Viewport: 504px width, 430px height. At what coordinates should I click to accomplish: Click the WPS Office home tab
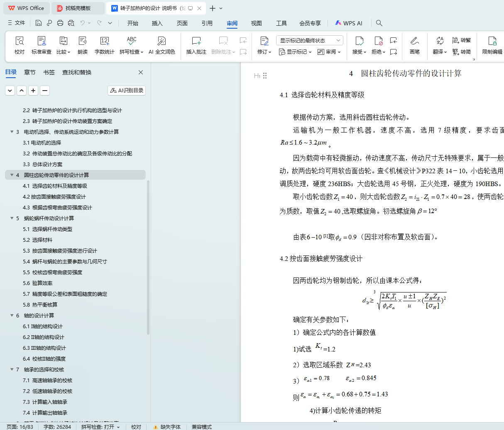coord(26,8)
